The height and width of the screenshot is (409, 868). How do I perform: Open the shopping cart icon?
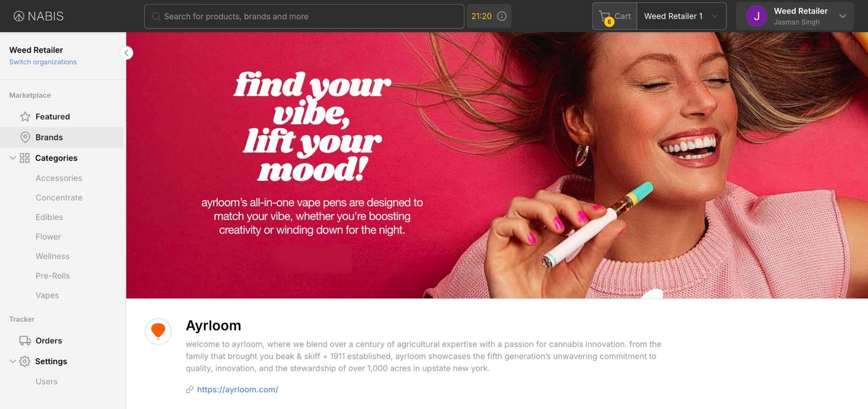click(605, 16)
